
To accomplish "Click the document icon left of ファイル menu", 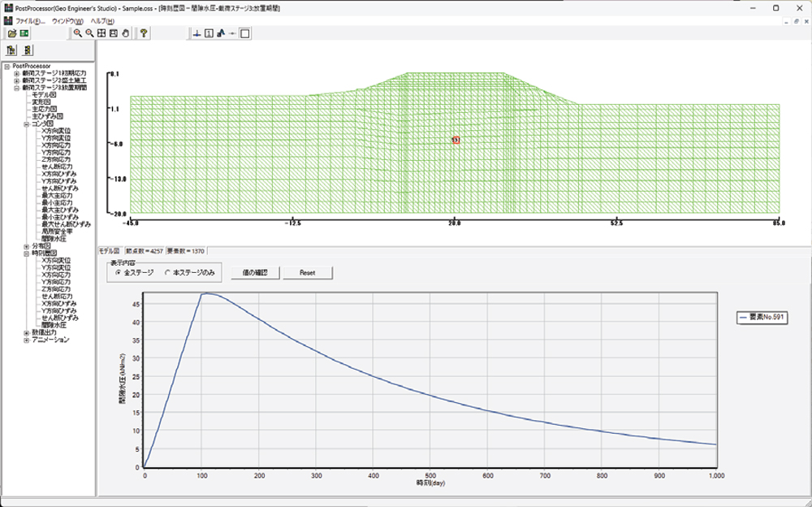I will coord(8,21).
